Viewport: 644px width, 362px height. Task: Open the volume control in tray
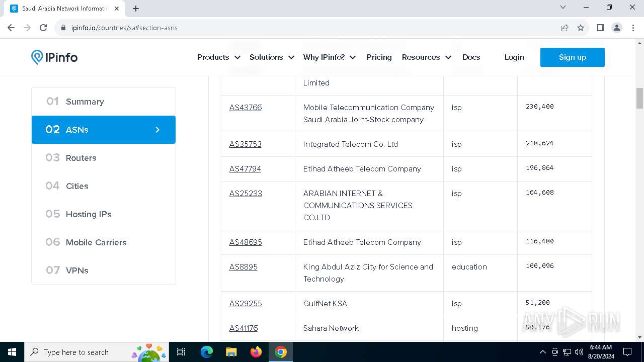pyautogui.click(x=579, y=352)
